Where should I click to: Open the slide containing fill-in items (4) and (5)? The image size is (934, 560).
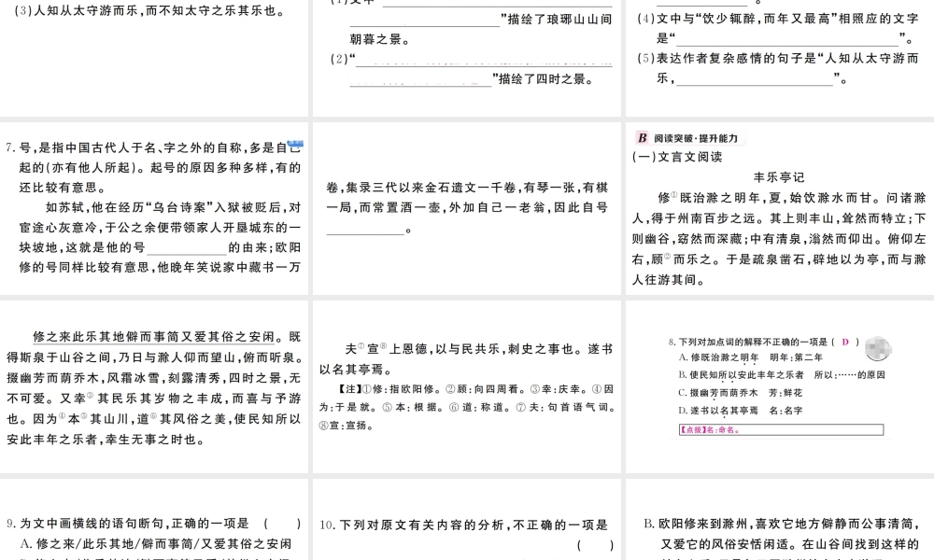[780, 58]
